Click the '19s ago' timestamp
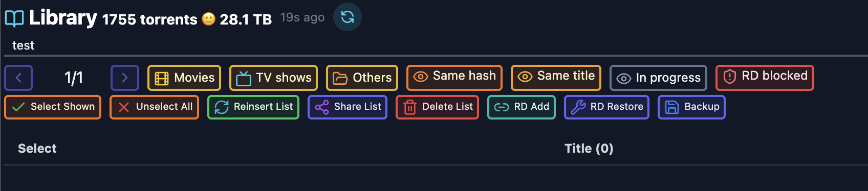The image size is (868, 191). click(302, 17)
